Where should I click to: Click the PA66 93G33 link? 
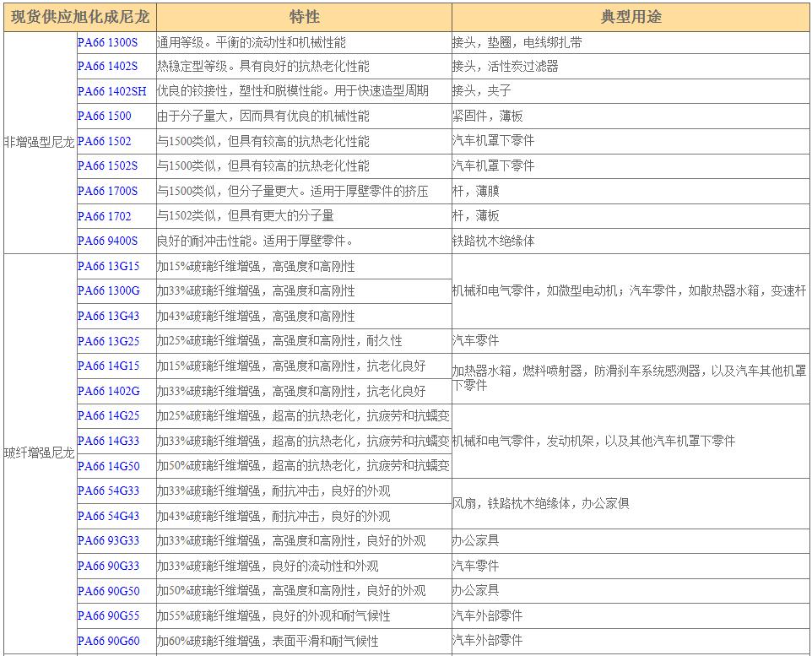pos(108,541)
